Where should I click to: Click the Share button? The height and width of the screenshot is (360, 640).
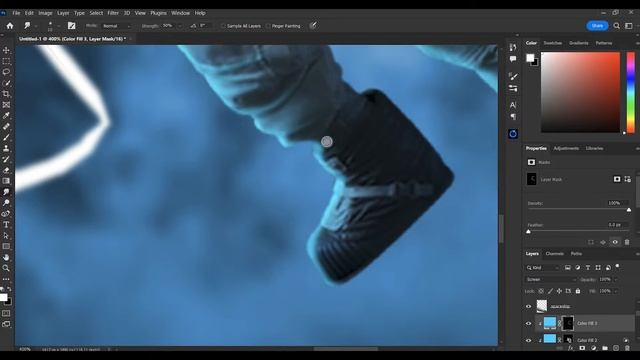click(597, 26)
